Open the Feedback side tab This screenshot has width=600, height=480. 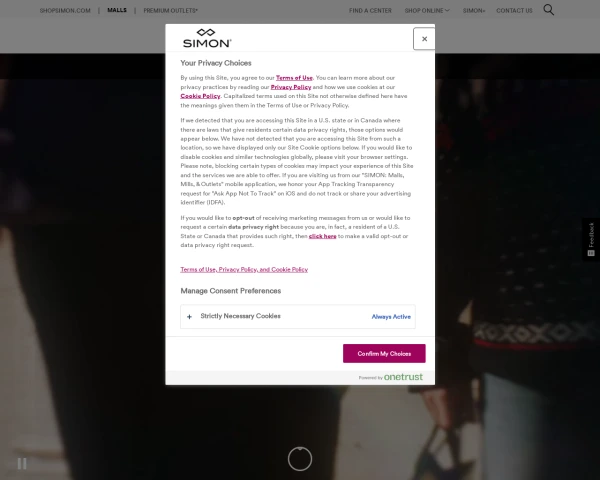[x=591, y=239]
